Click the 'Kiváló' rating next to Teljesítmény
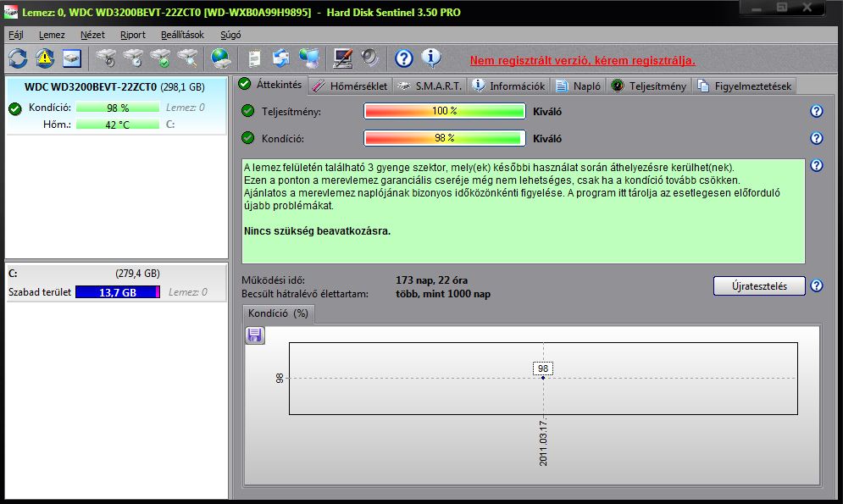The height and width of the screenshot is (504, 843). pos(547,111)
